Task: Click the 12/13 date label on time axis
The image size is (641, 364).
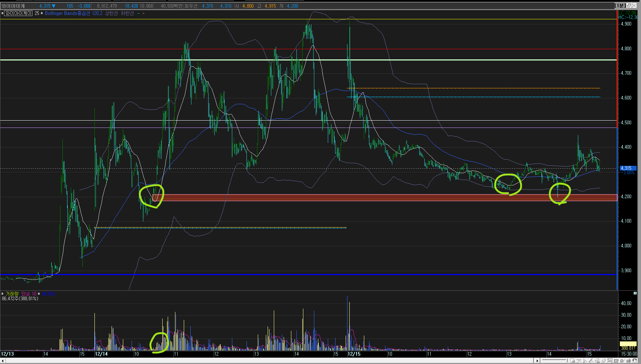Action: click(x=7, y=354)
